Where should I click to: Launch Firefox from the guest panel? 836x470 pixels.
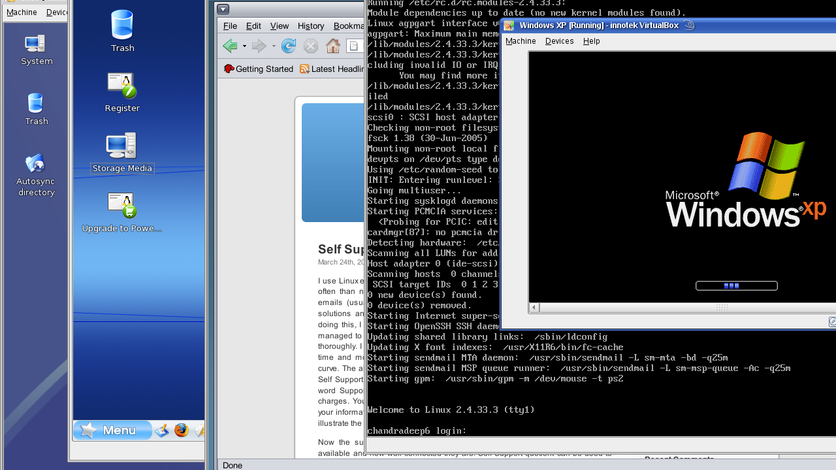pos(181,430)
